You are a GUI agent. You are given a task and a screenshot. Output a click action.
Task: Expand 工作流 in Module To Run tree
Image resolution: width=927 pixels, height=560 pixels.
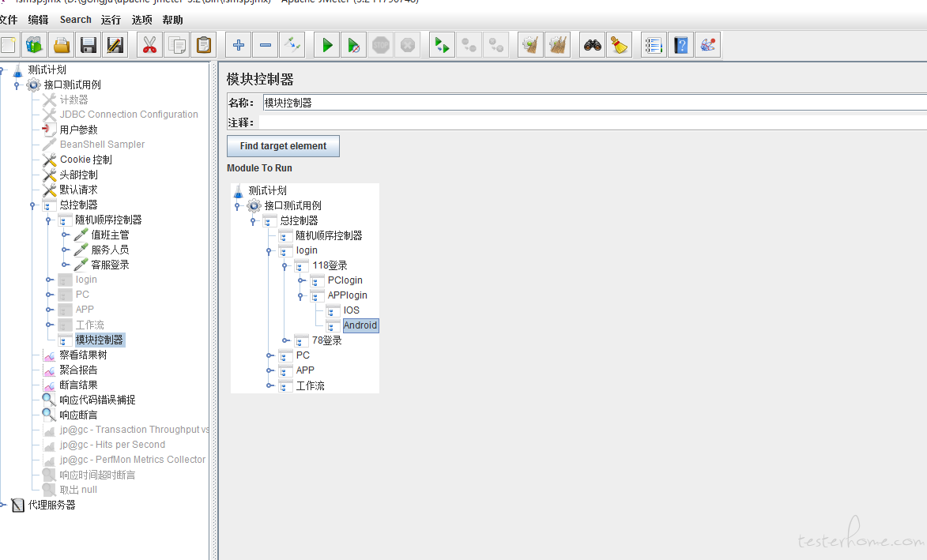[269, 385]
